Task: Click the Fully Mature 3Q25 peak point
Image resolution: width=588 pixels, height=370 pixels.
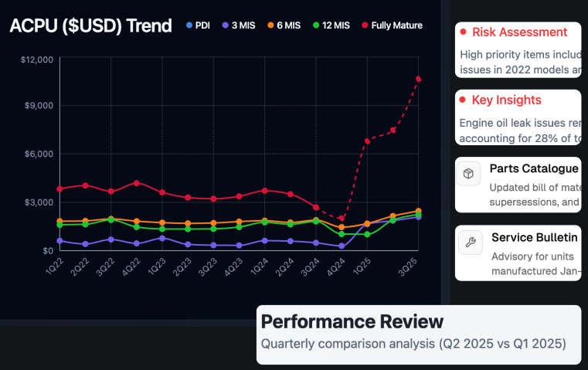Action: [x=418, y=79]
